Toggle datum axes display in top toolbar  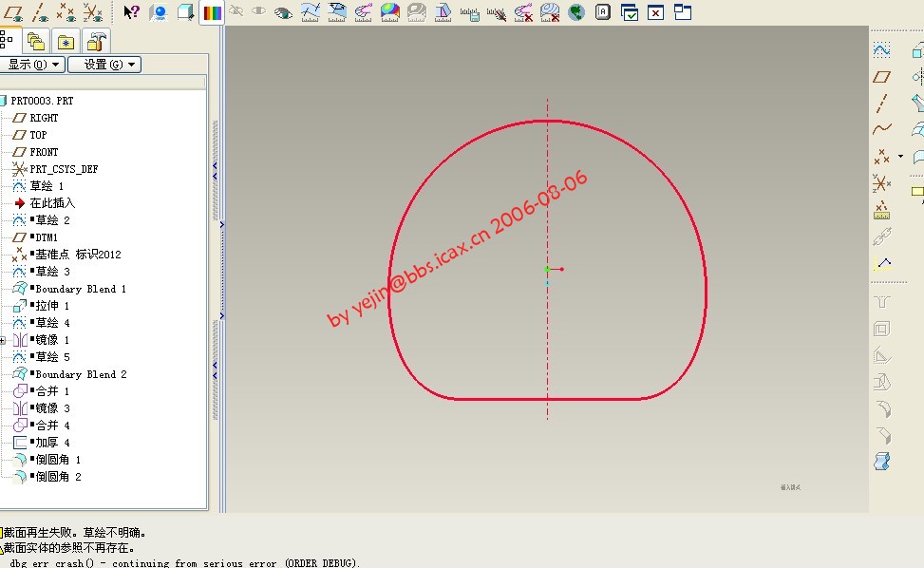pyautogui.click(x=41, y=12)
